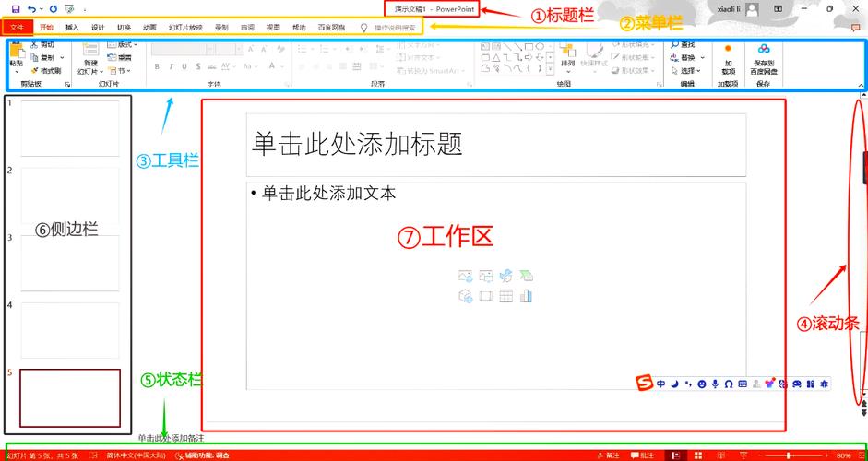The width and height of the screenshot is (868, 461).
Task: Click the Save icon in the quick access toolbar
Action: [16, 9]
